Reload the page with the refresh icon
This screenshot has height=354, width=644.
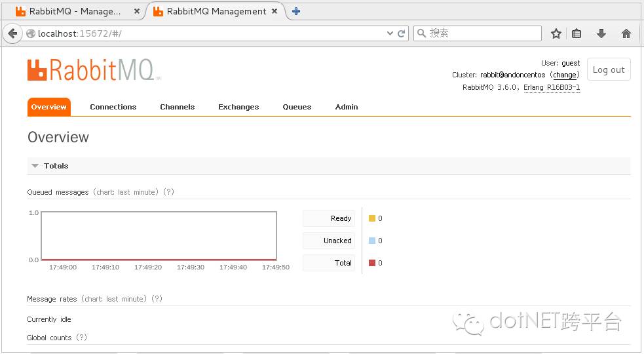tap(401, 33)
